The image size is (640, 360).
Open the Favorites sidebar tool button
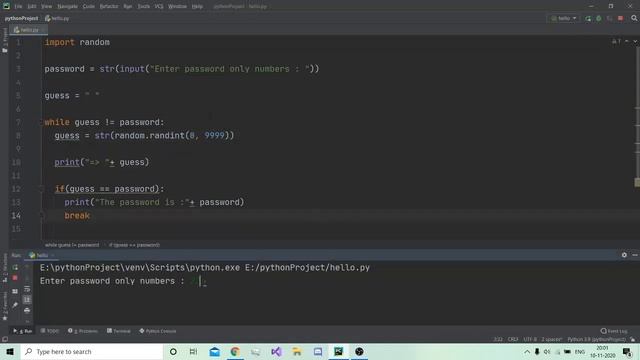point(4,306)
